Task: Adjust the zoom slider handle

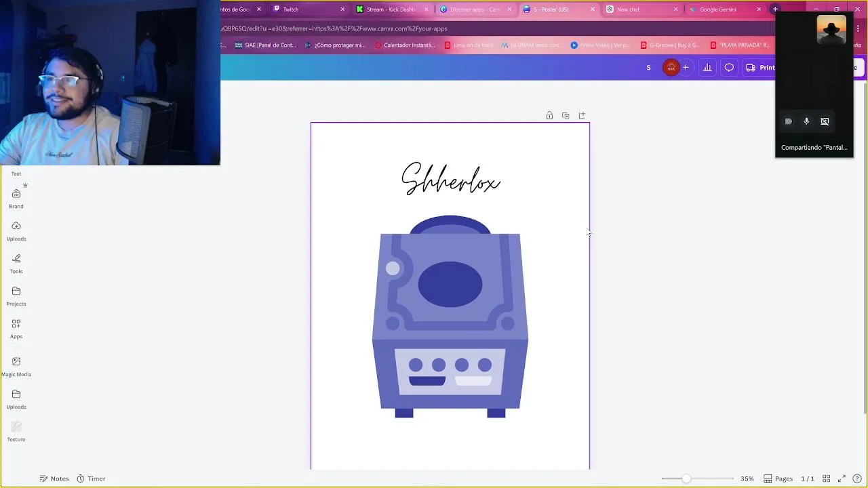Action: [686, 479]
